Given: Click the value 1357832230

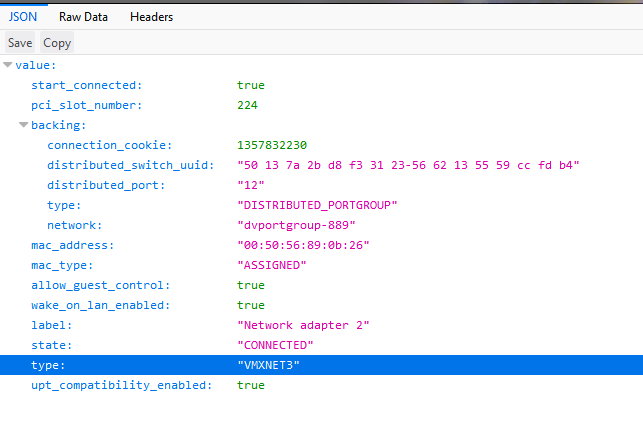Looking at the screenshot, I should pyautogui.click(x=272, y=145).
